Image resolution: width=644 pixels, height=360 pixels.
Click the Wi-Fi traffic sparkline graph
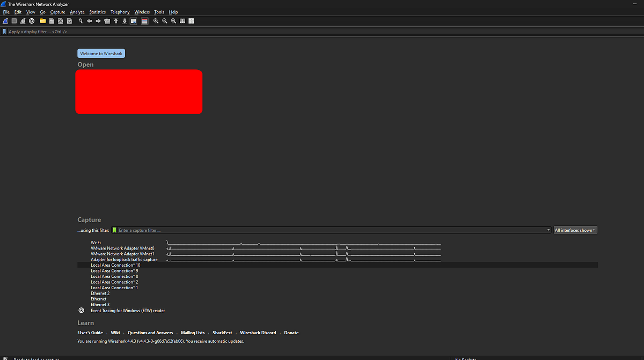point(301,242)
